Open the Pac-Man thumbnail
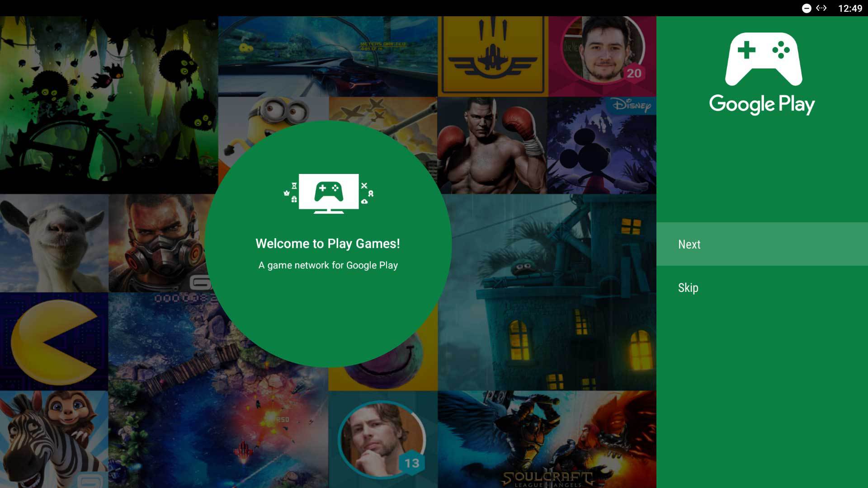Viewport: 868px width, 488px height. [54, 342]
